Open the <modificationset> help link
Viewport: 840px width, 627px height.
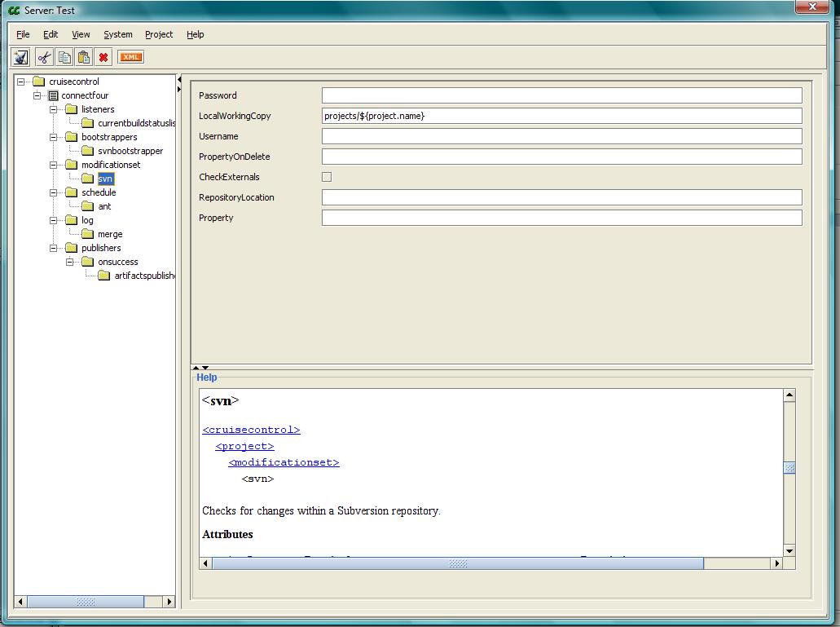point(284,462)
